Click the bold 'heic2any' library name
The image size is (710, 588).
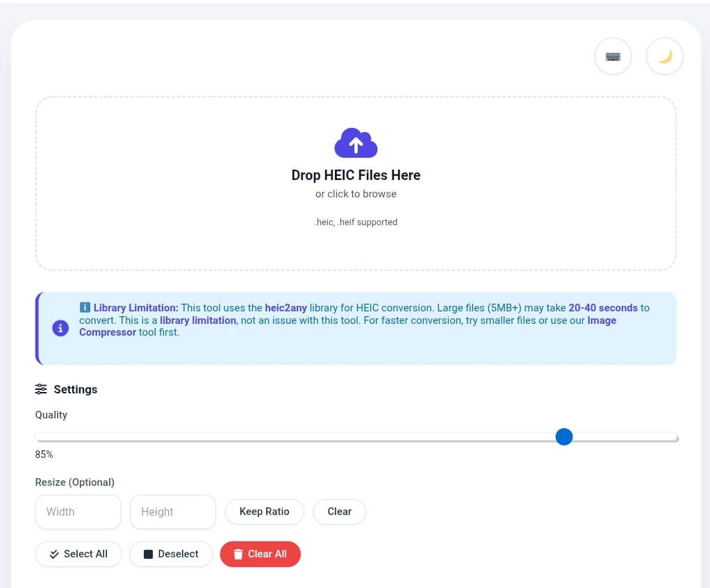[x=286, y=307]
